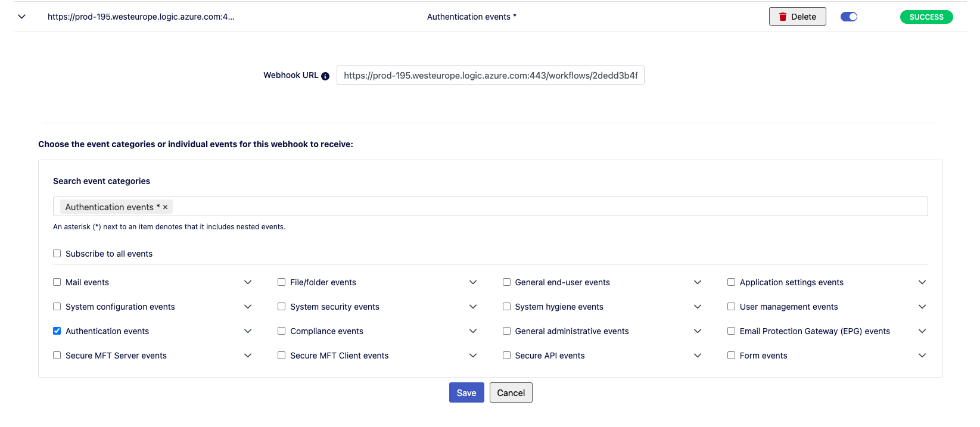Image resolution: width=980 pixels, height=427 pixels.
Task: Check the Compliance events checkbox
Action: tap(282, 331)
